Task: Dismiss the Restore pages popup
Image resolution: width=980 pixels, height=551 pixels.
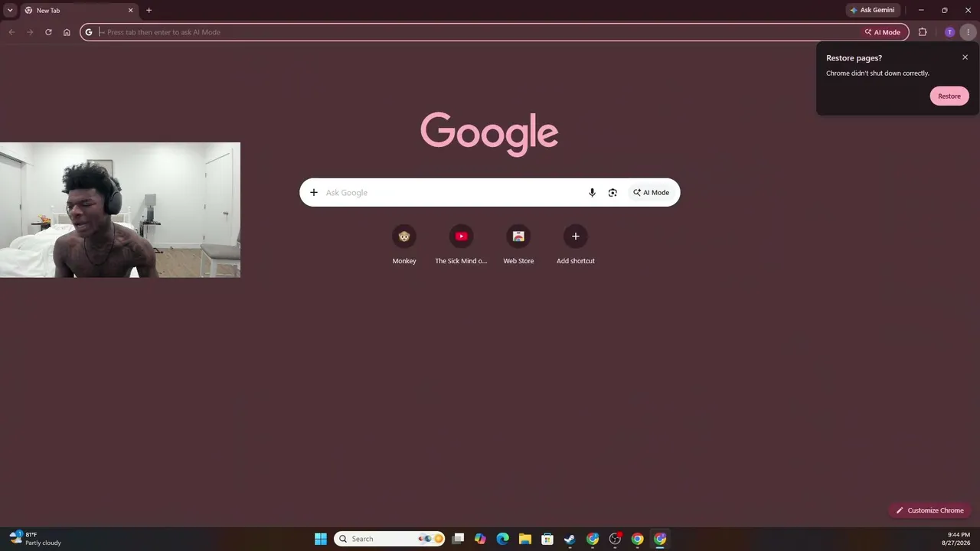Action: pos(965,57)
